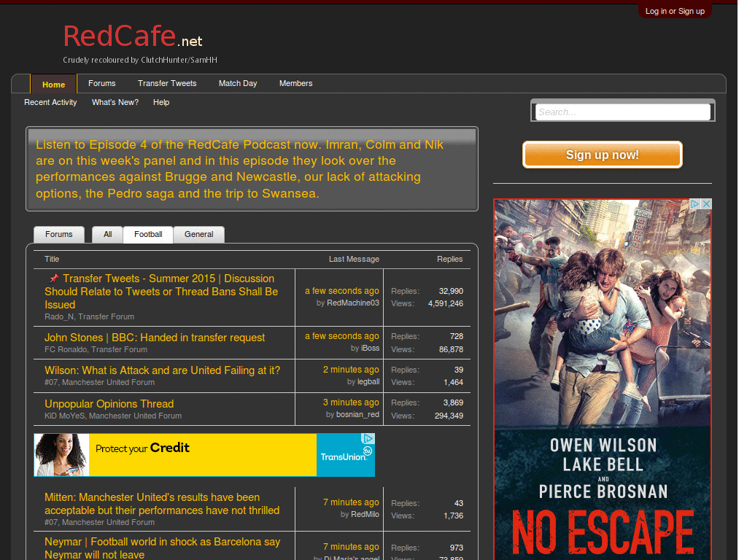Open the Members tab
747x560 pixels.
click(x=296, y=83)
